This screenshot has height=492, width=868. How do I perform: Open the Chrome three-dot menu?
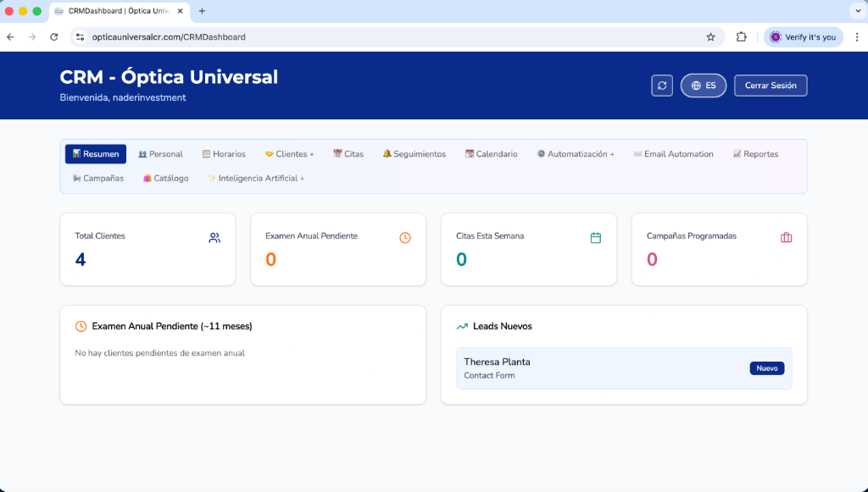point(857,37)
